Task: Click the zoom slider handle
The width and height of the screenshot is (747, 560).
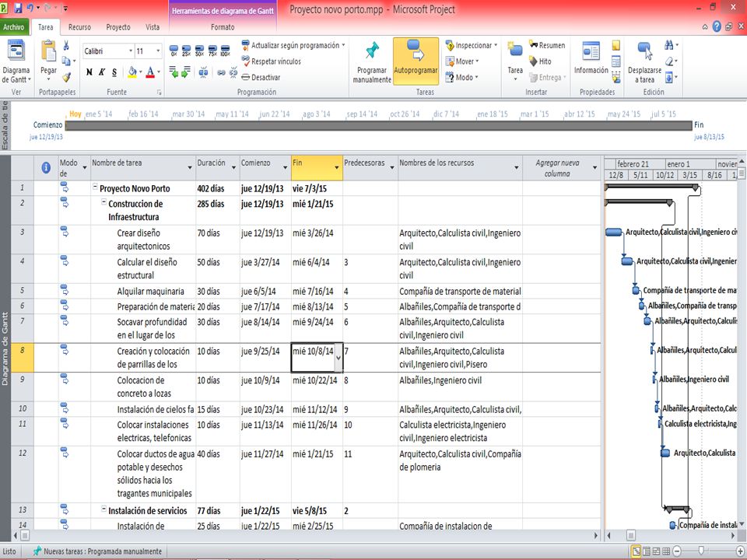Action: (x=701, y=551)
